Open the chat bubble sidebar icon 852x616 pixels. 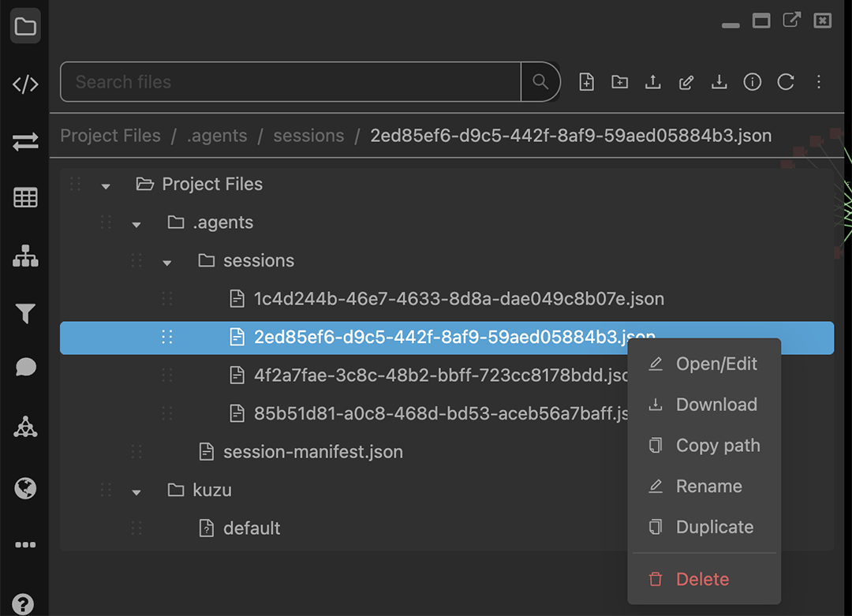pos(25,368)
